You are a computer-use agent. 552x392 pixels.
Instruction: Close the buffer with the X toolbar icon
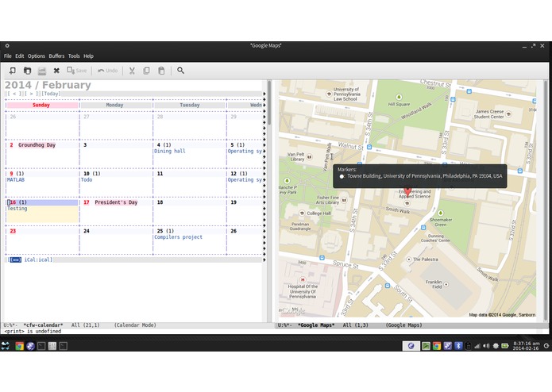pyautogui.click(x=56, y=71)
